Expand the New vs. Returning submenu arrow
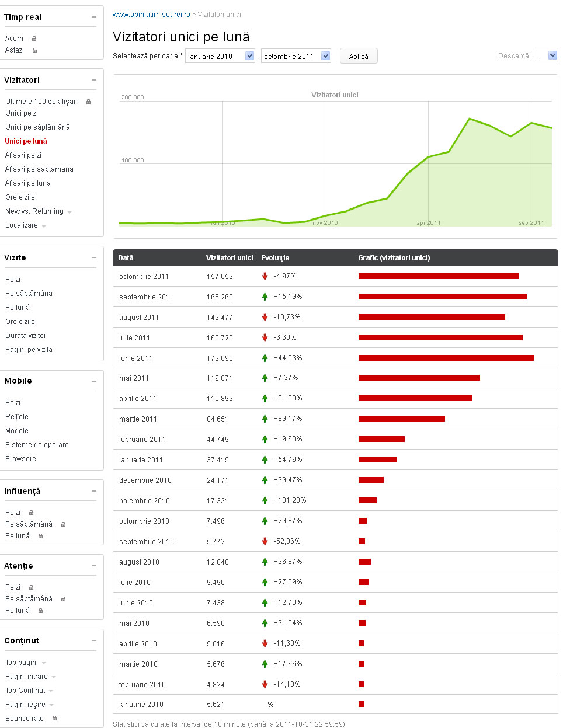This screenshot has width=570, height=728. [x=69, y=212]
